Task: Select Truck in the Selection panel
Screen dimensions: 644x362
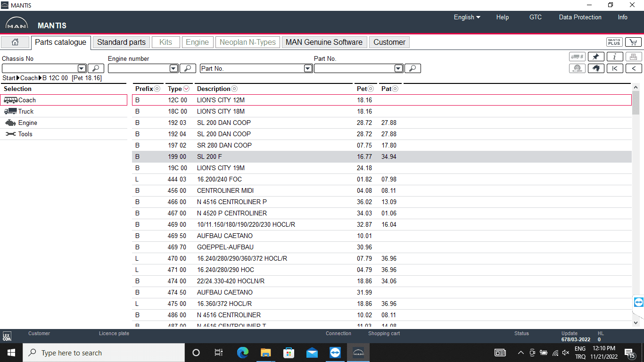Action: [x=26, y=112]
